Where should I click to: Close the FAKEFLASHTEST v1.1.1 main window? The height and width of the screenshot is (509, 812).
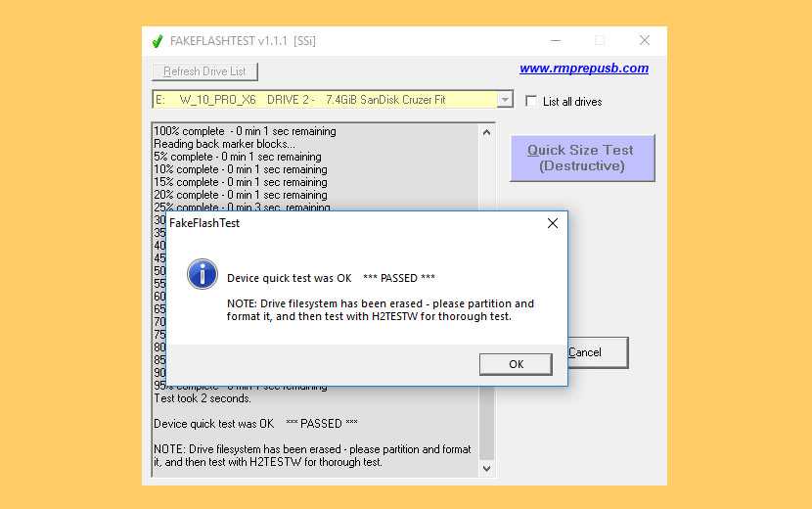pos(644,41)
